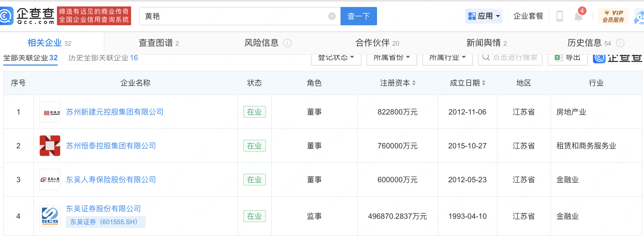Click the 查一下 search button
Viewport: 644px width, 236px height.
point(359,16)
